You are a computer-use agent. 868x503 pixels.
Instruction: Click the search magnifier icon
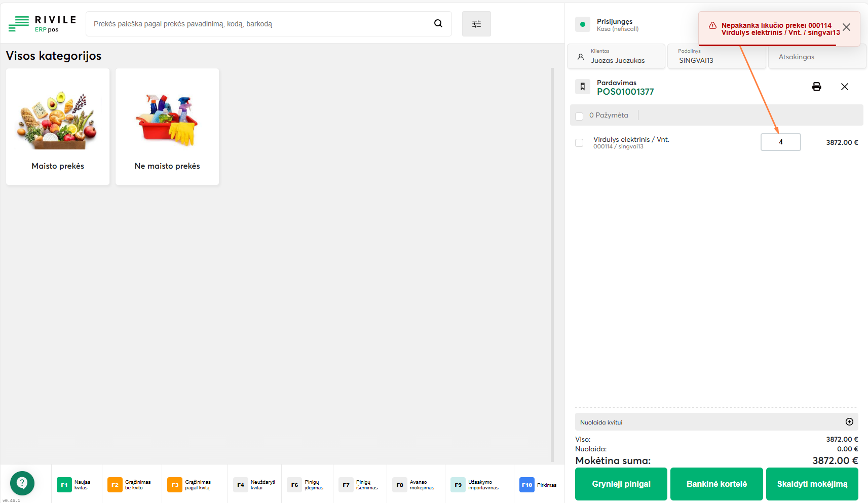[x=438, y=23]
